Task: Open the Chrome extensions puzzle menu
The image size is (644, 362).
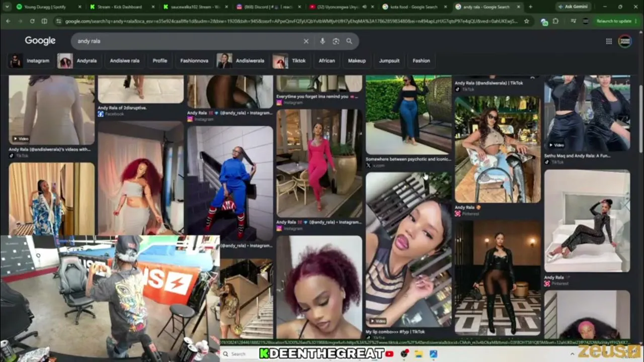Action: click(555, 21)
